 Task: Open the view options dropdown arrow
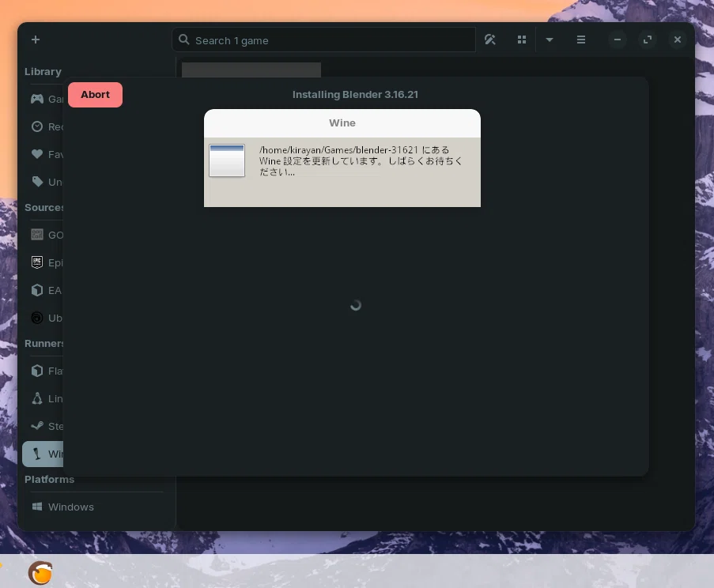tap(550, 40)
